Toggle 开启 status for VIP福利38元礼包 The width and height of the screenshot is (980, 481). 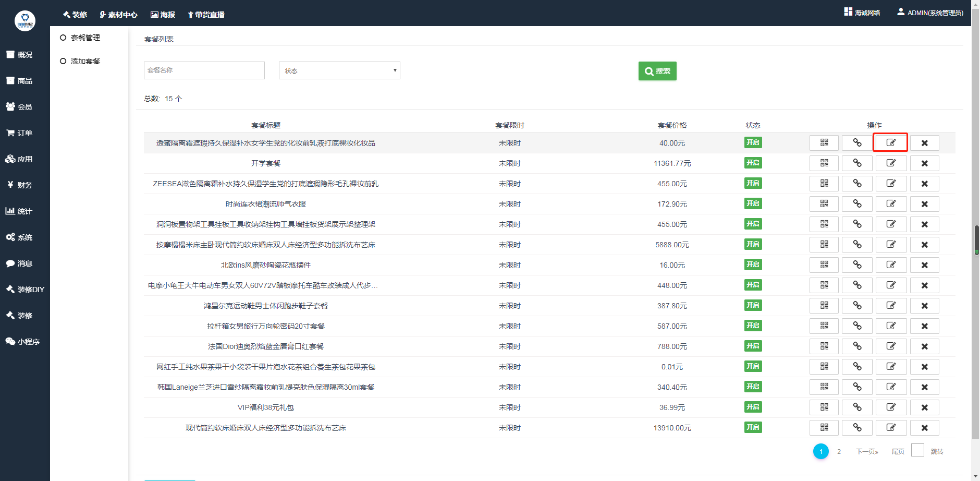[x=753, y=407]
